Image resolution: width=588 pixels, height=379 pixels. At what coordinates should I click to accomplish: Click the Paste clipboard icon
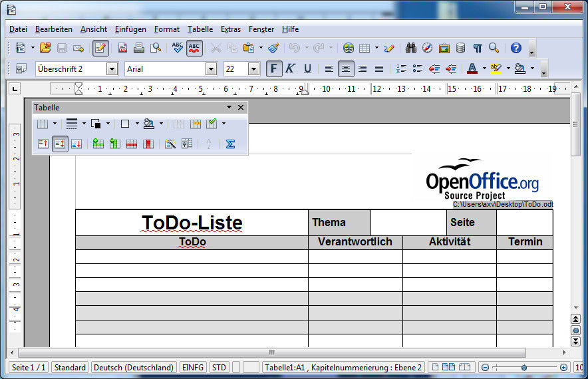click(248, 48)
